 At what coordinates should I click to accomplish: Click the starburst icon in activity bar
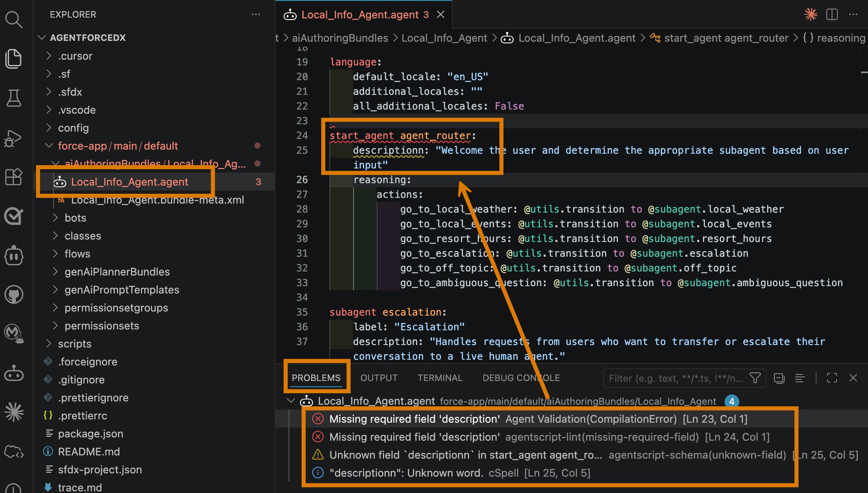pyautogui.click(x=14, y=412)
